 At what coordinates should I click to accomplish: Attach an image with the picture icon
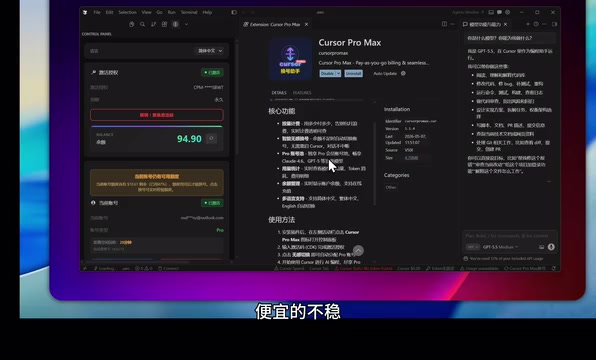click(x=542, y=247)
